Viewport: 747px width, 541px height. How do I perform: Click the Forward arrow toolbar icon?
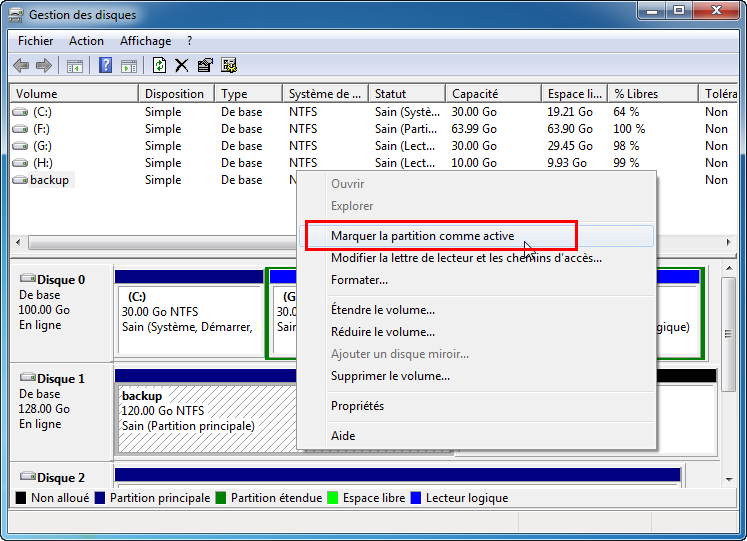(44, 65)
